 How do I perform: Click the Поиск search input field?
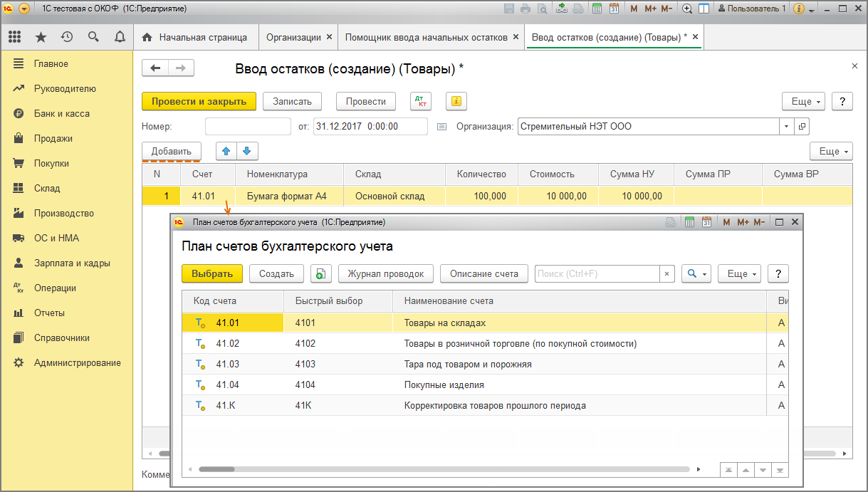tap(597, 274)
